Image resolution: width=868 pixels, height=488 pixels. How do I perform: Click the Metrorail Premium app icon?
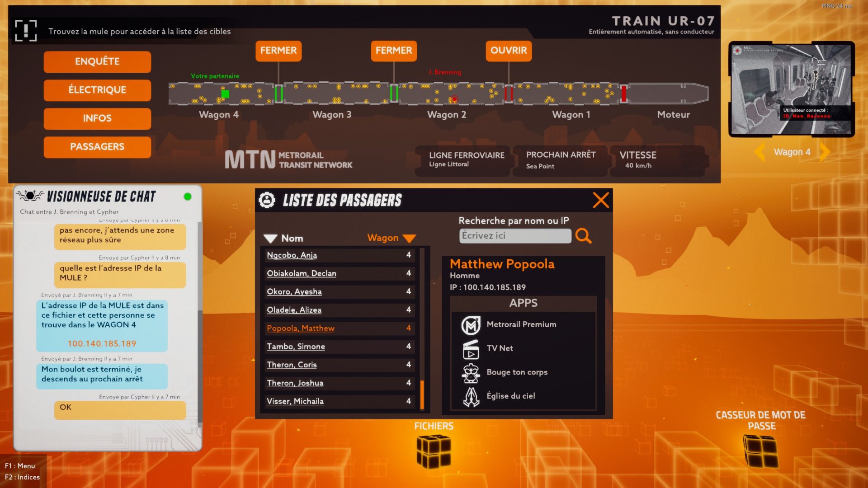coord(470,324)
